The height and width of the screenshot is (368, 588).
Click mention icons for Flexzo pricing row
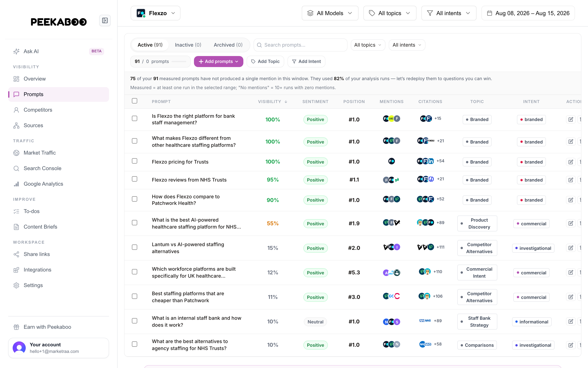[x=391, y=161]
